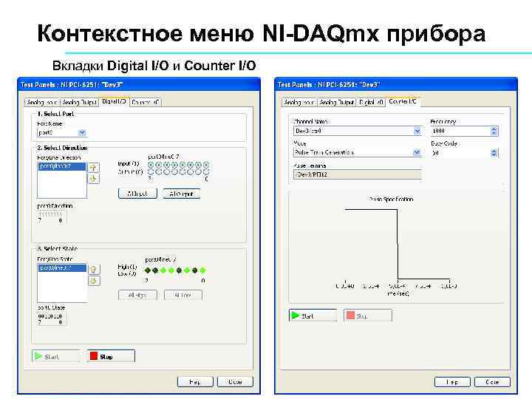The height and width of the screenshot is (399, 532).
Task: Set line 0 to Output in direction row
Action: coord(206,172)
